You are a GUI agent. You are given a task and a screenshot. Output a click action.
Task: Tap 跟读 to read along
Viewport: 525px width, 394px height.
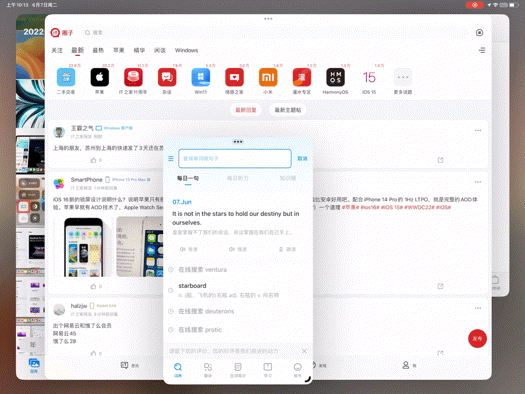coord(287,249)
